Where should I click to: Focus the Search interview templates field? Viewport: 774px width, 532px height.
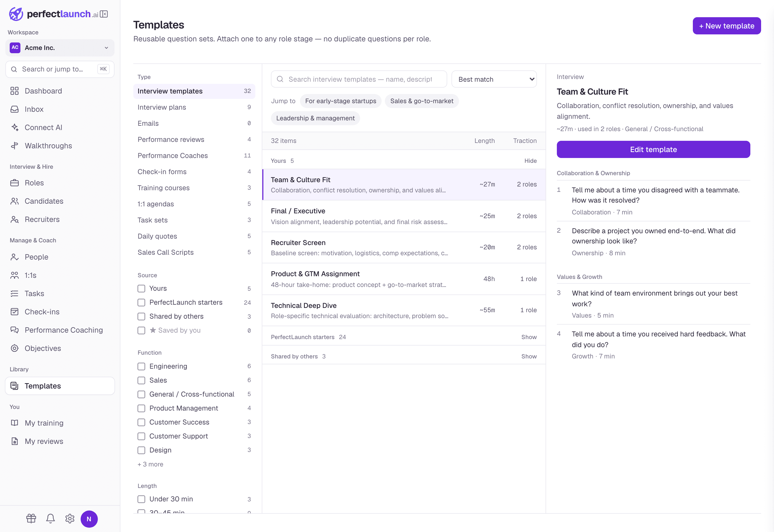tap(359, 79)
